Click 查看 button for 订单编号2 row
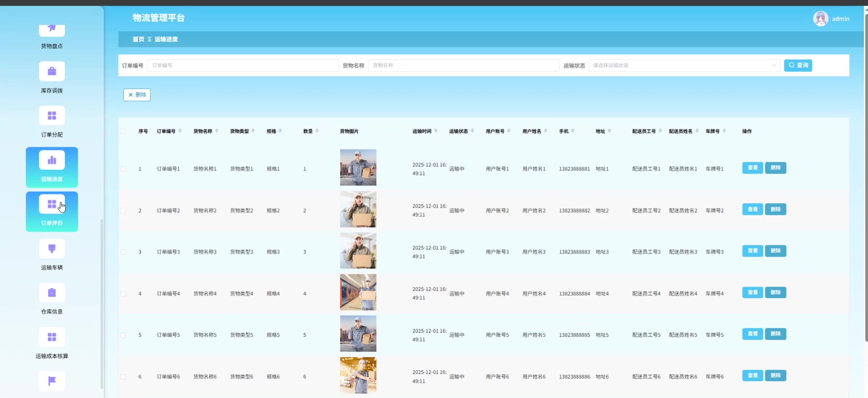 click(752, 209)
